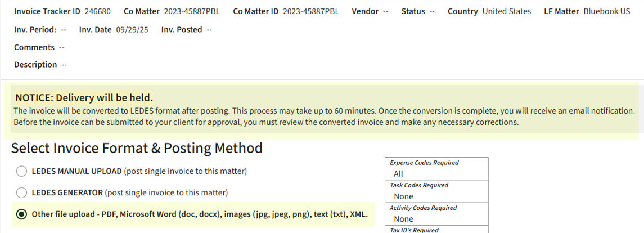The image size is (644, 233).
Task: Click the Vendor field label
Action: (x=365, y=11)
